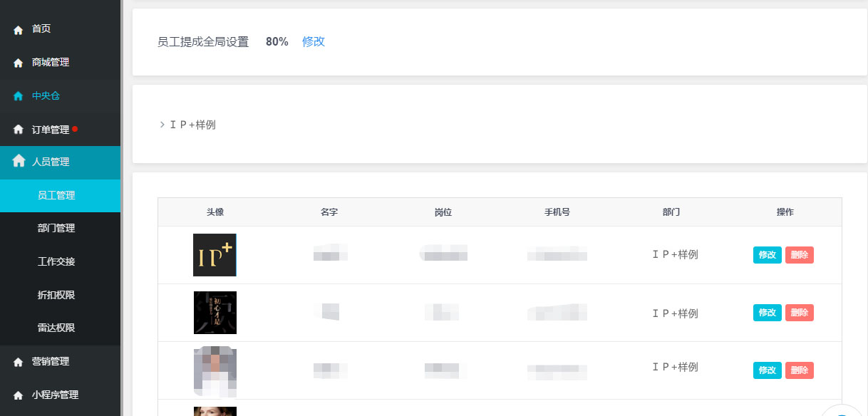
Task: Click the icon next to 商城管理
Action: pos(19,63)
